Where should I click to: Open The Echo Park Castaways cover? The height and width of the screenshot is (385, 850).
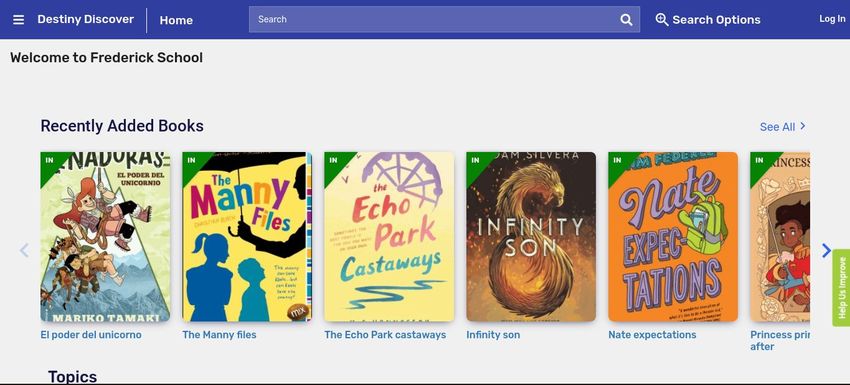point(389,237)
